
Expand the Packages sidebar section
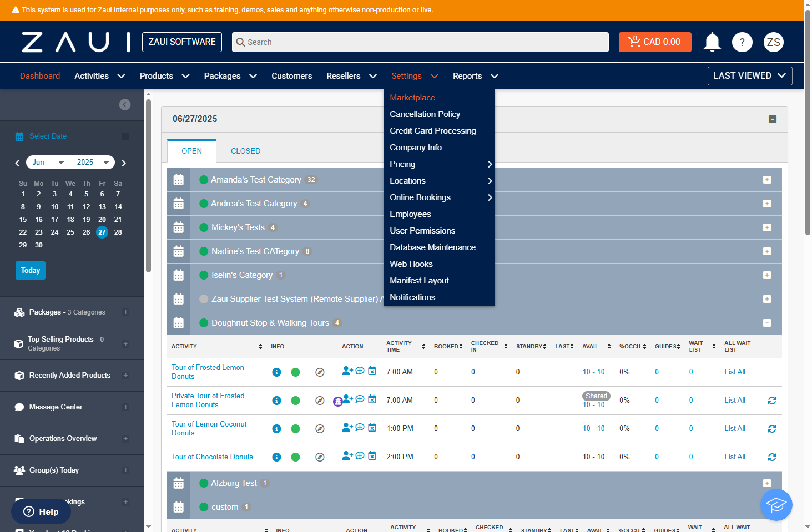coord(125,312)
